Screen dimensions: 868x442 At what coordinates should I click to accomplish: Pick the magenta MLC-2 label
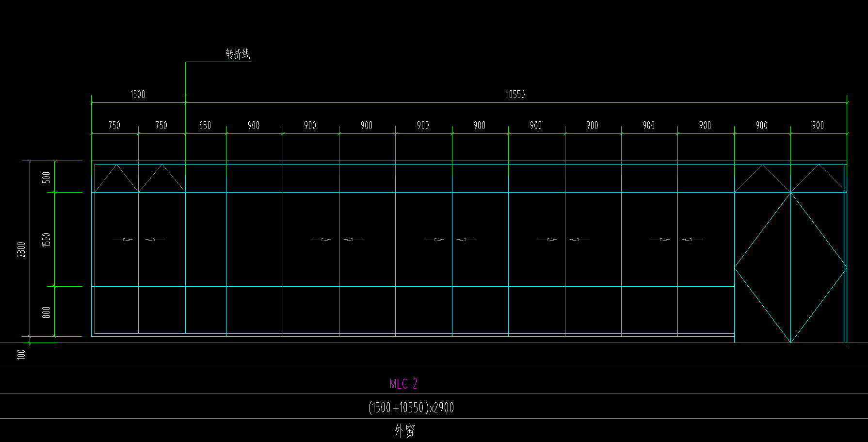[403, 384]
